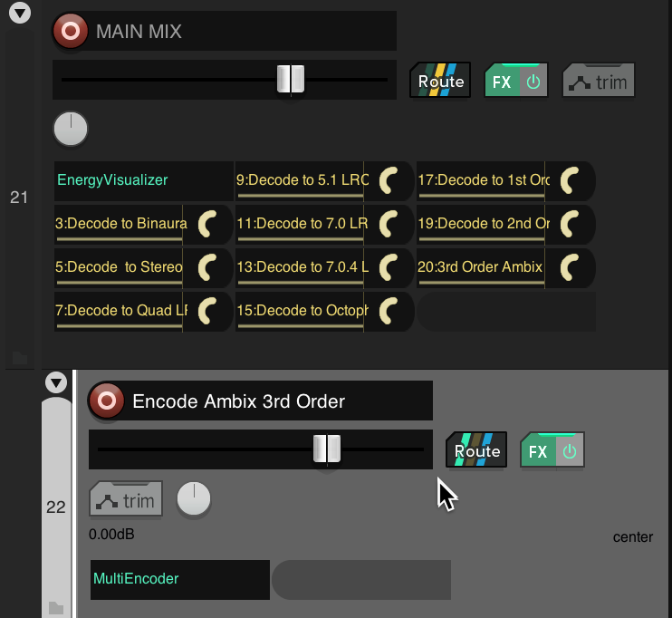Click trim envelope button on MAIN MIX
Viewport: 672px width, 618px height.
pyautogui.click(x=599, y=81)
